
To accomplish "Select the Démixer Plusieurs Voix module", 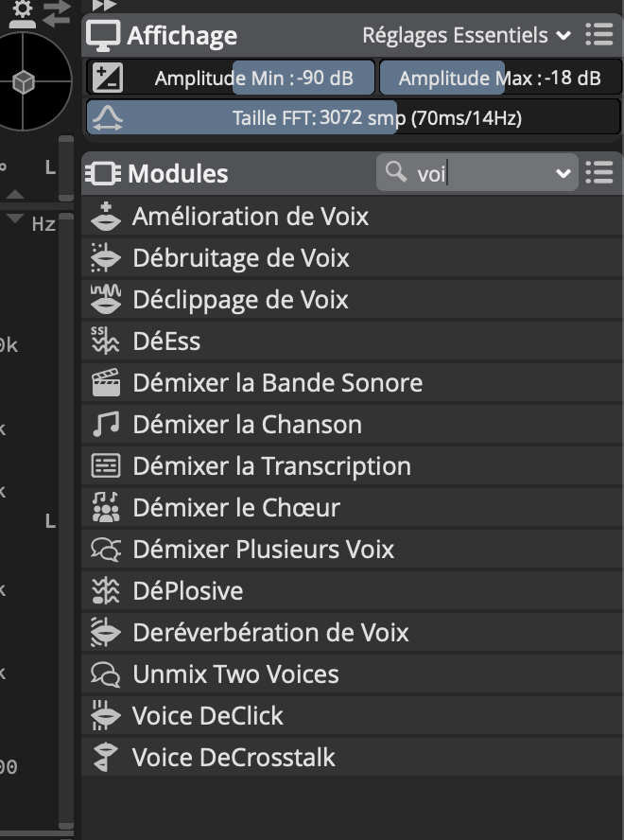I will pos(352,549).
